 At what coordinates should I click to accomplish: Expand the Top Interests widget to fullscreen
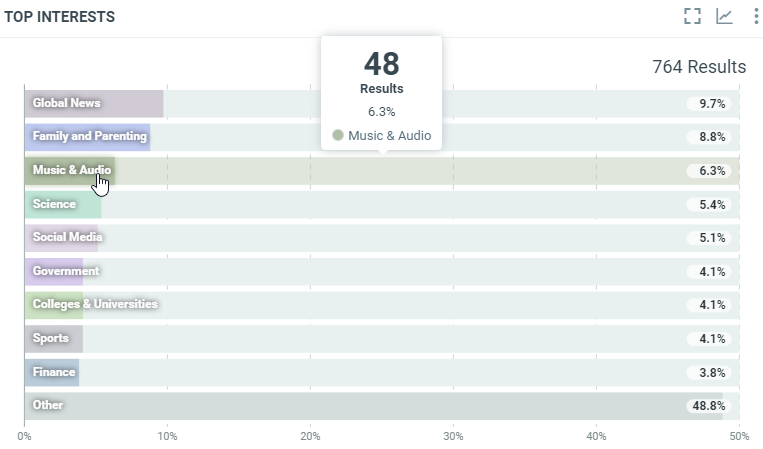tap(692, 16)
